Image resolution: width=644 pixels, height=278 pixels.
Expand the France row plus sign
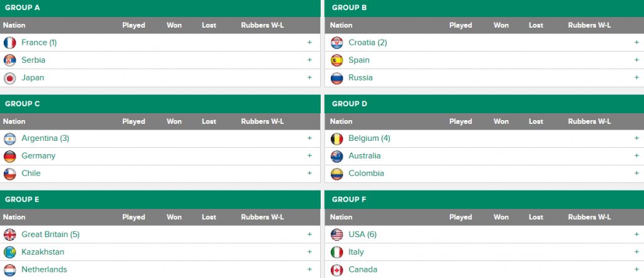(x=309, y=43)
